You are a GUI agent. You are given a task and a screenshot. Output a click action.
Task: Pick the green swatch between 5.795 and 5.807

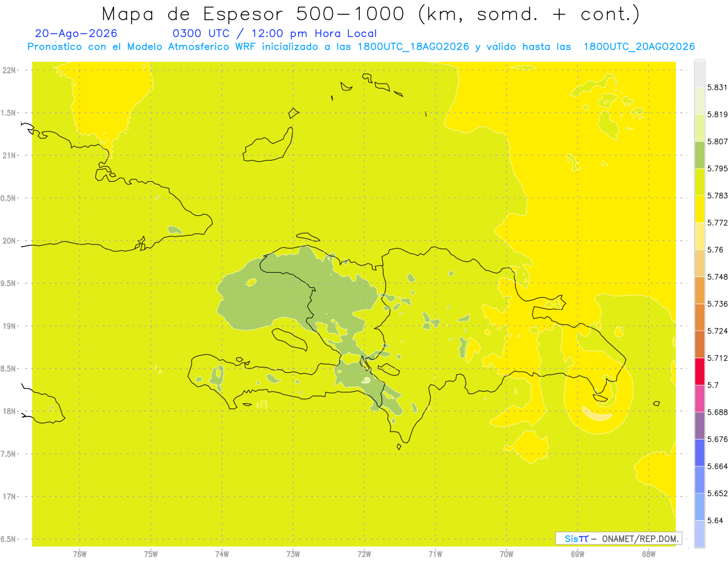tap(699, 155)
